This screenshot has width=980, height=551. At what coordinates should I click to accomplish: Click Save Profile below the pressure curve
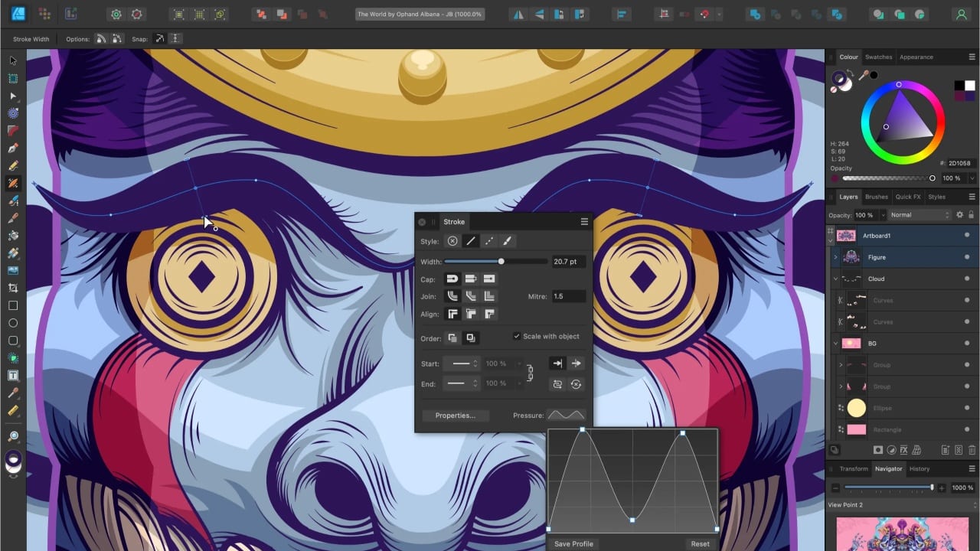pyautogui.click(x=573, y=544)
